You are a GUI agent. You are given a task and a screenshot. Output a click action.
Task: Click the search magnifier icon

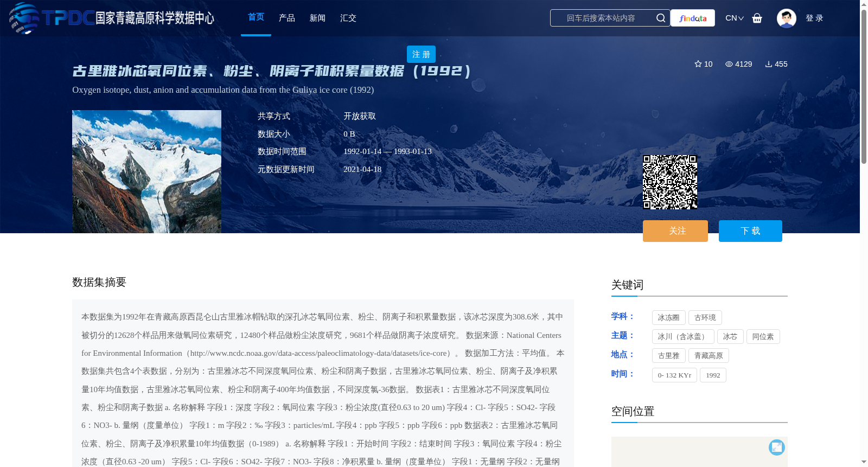660,18
